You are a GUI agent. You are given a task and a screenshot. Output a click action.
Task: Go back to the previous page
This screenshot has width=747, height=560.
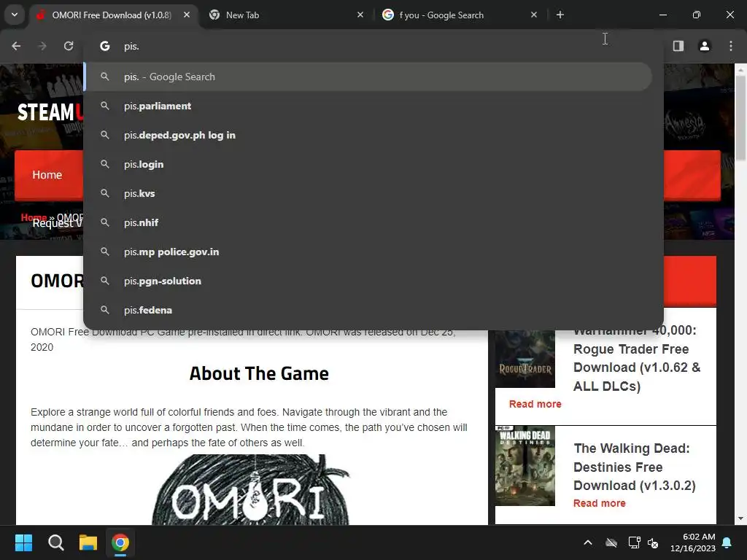coord(16,46)
